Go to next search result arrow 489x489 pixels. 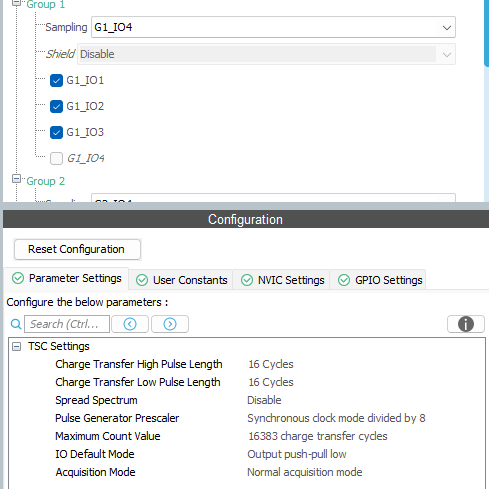pos(170,324)
